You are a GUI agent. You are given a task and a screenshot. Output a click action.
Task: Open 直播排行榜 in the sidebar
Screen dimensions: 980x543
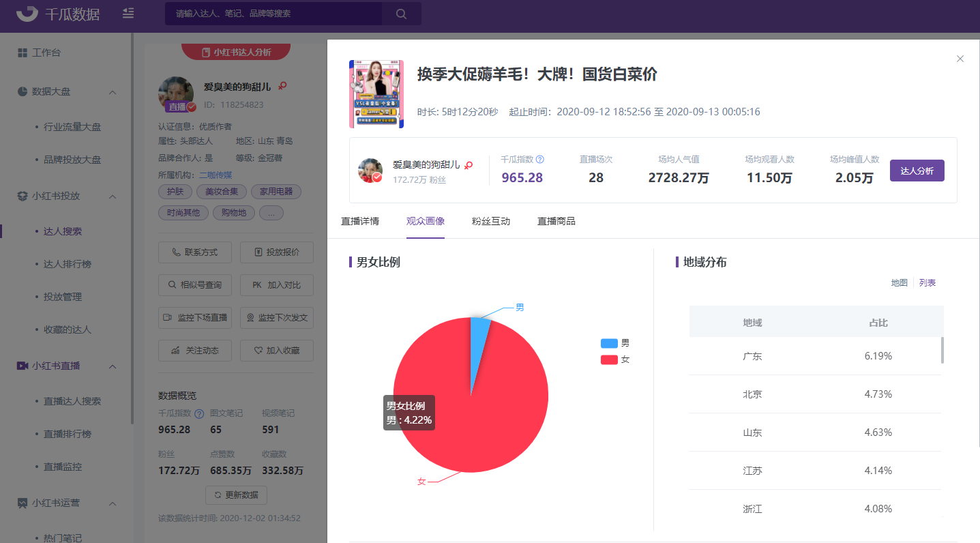(68, 434)
